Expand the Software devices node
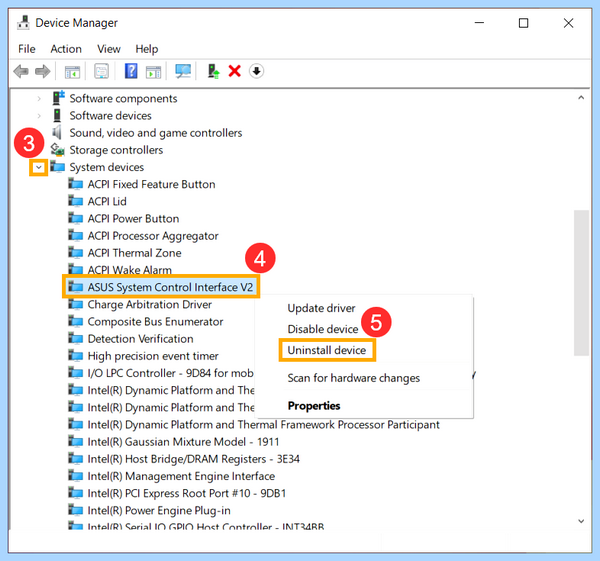The height and width of the screenshot is (561, 600). (39, 116)
